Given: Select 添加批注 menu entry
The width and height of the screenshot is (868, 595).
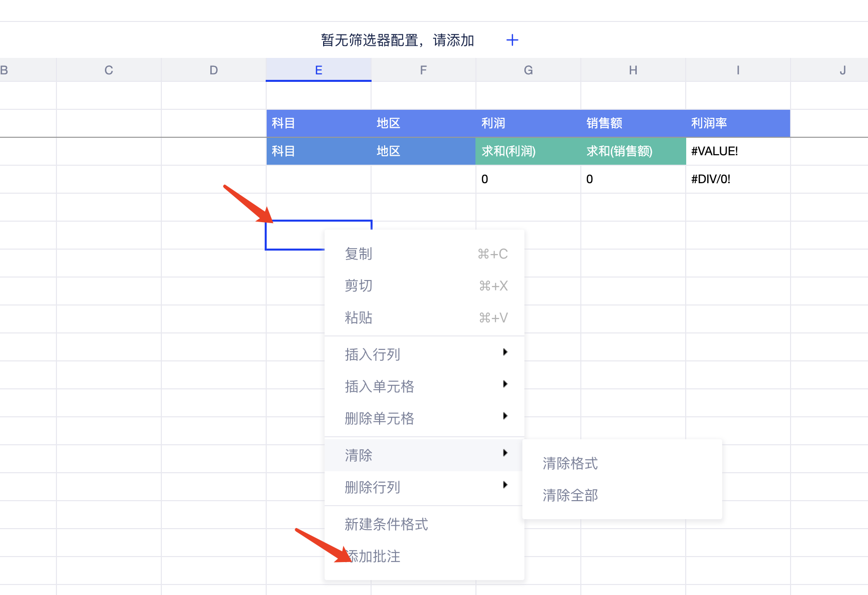Looking at the screenshot, I should click(375, 556).
